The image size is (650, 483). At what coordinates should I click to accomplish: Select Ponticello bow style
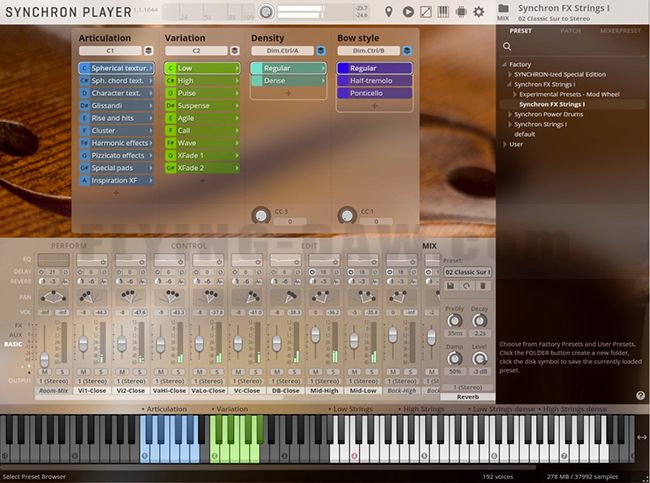click(375, 93)
